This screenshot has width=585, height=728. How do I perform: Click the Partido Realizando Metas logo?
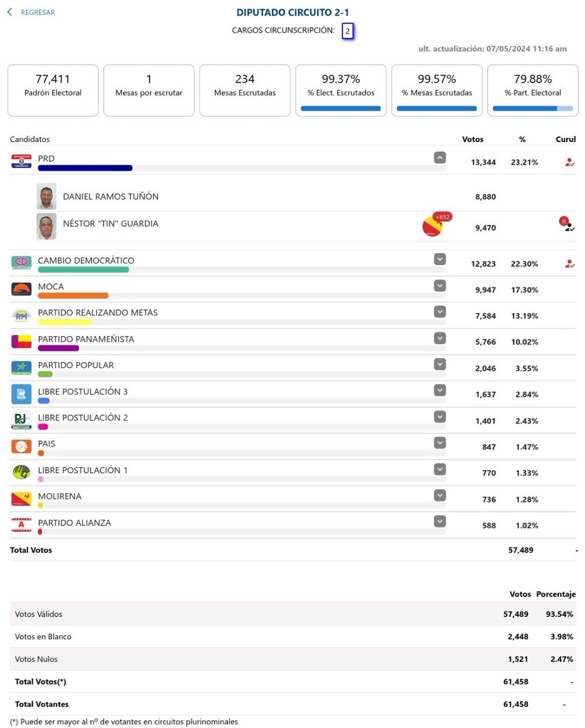21,315
